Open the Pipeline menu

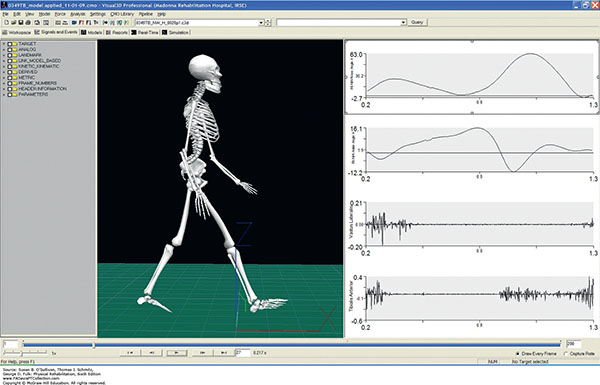click(x=145, y=14)
